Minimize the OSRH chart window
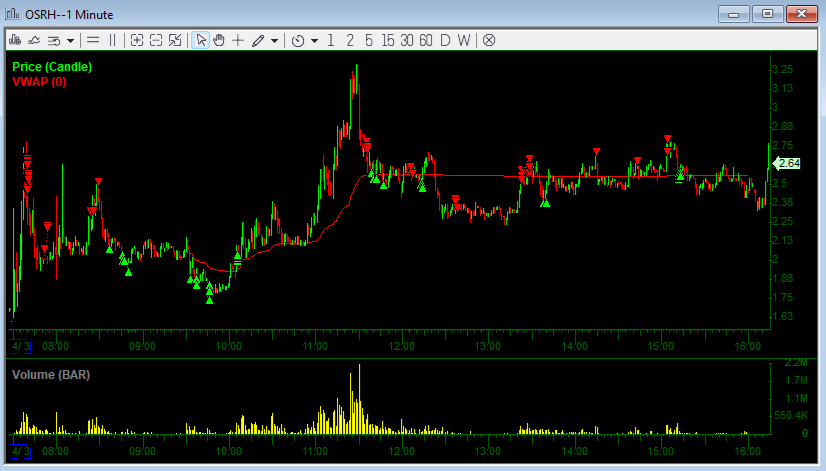 click(733, 14)
